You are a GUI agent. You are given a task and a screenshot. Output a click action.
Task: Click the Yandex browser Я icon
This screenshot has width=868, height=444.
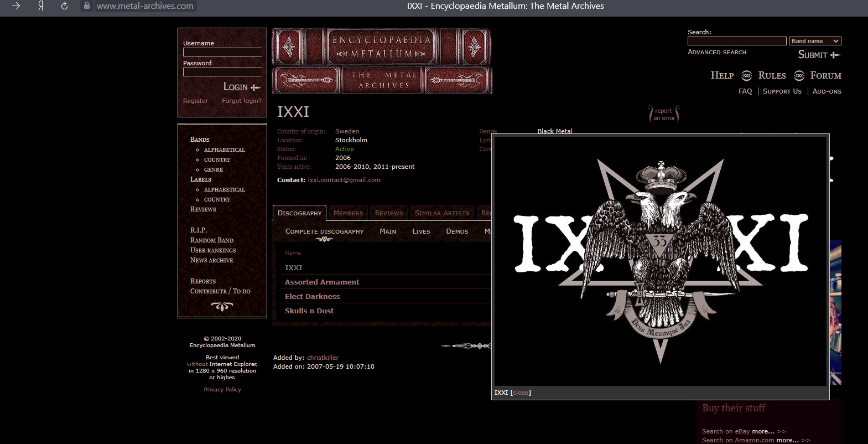[40, 6]
